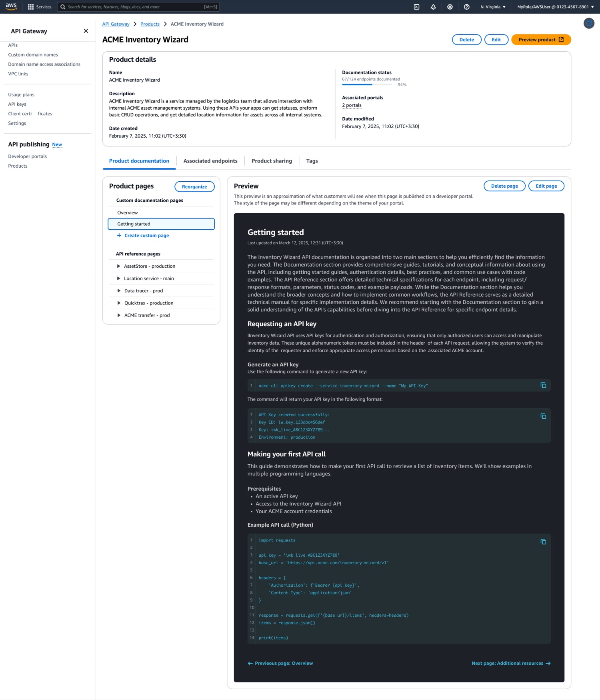This screenshot has height=700, width=600.
Task: Expand Quicktrax - production reference
Action: [118, 303]
